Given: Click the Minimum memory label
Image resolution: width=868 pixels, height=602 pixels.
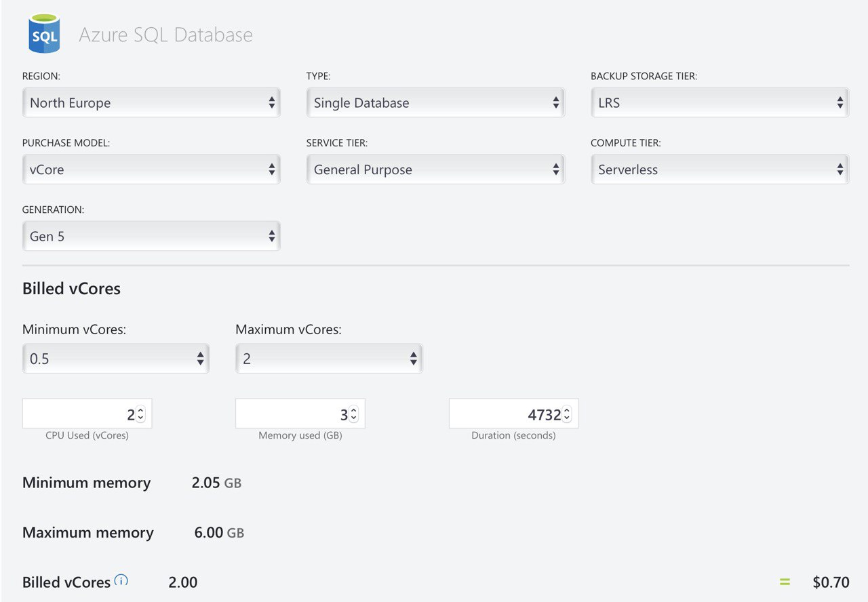Looking at the screenshot, I should [x=86, y=483].
